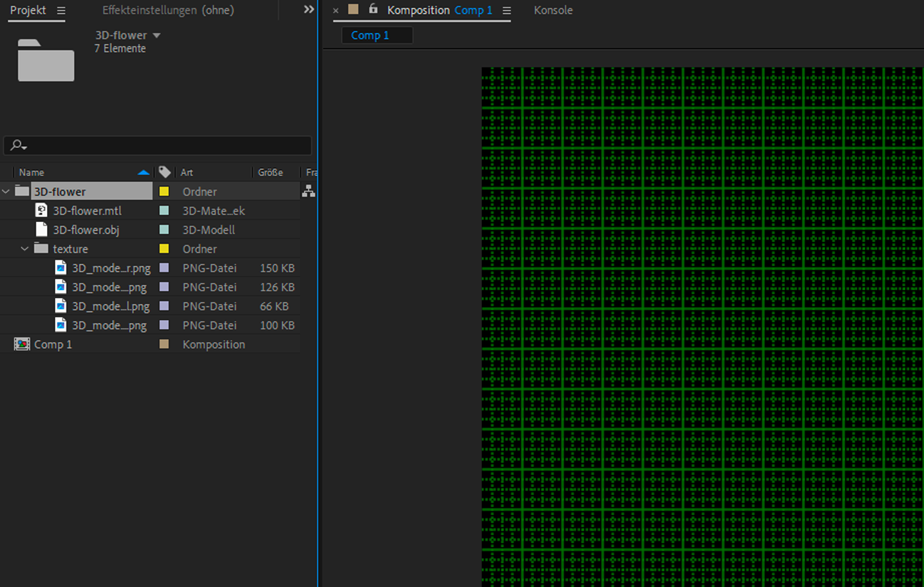924x587 pixels.
Task: Toggle the composition viewer lock icon
Action: pos(373,9)
